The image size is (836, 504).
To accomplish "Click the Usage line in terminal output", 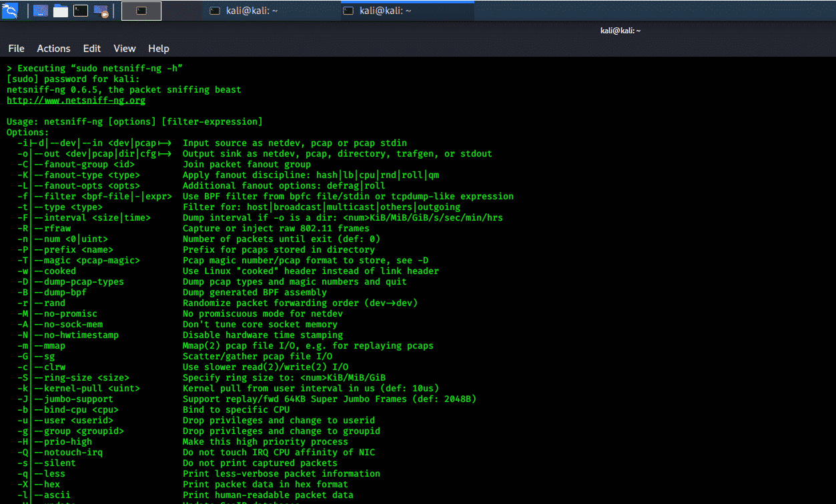I will click(134, 122).
